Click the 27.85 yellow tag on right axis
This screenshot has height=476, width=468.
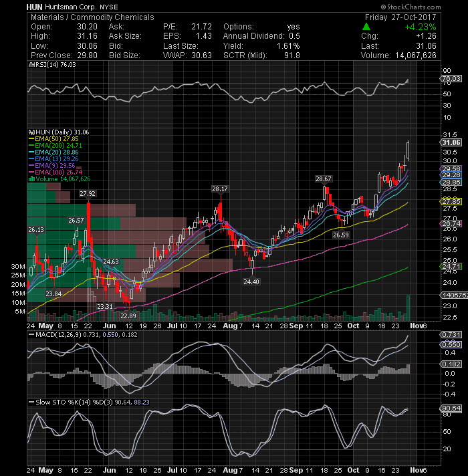[x=451, y=202]
